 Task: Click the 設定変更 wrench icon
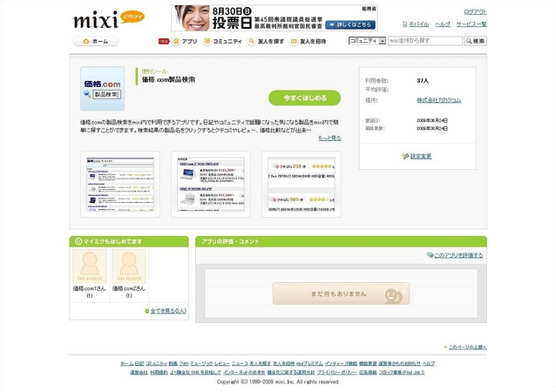click(x=404, y=156)
